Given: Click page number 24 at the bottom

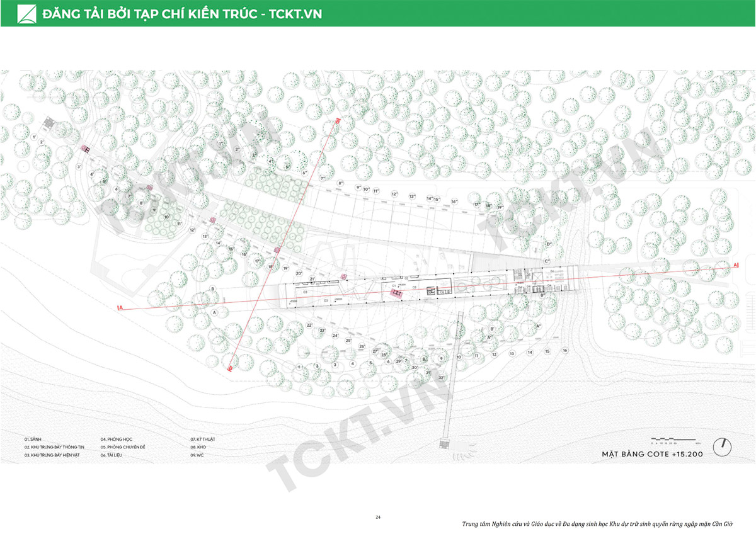Looking at the screenshot, I should (378, 517).
